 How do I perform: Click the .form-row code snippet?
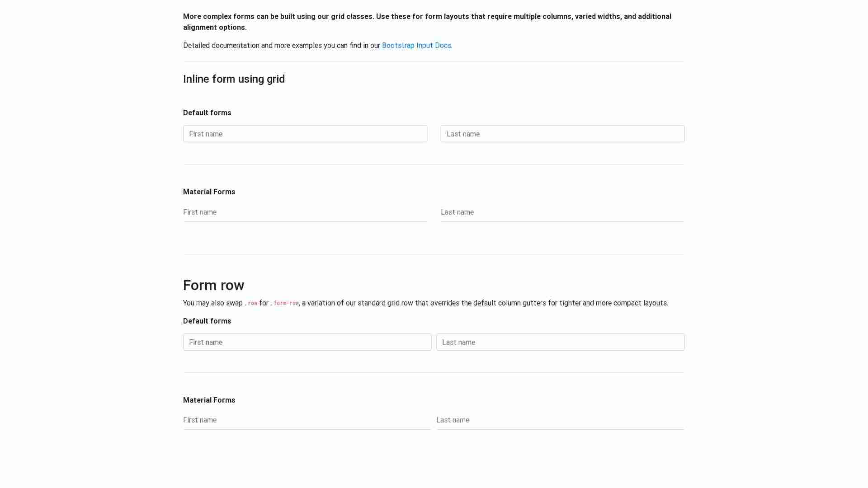(x=284, y=303)
